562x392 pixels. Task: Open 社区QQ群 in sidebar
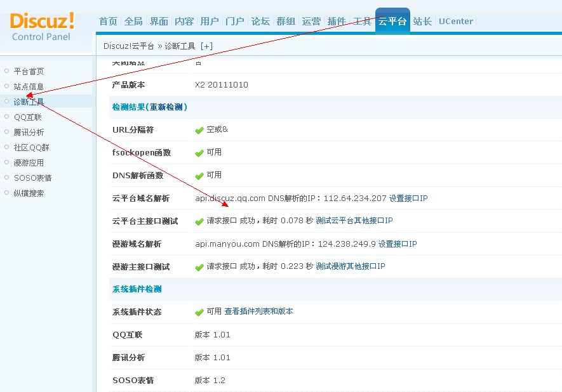32,148
